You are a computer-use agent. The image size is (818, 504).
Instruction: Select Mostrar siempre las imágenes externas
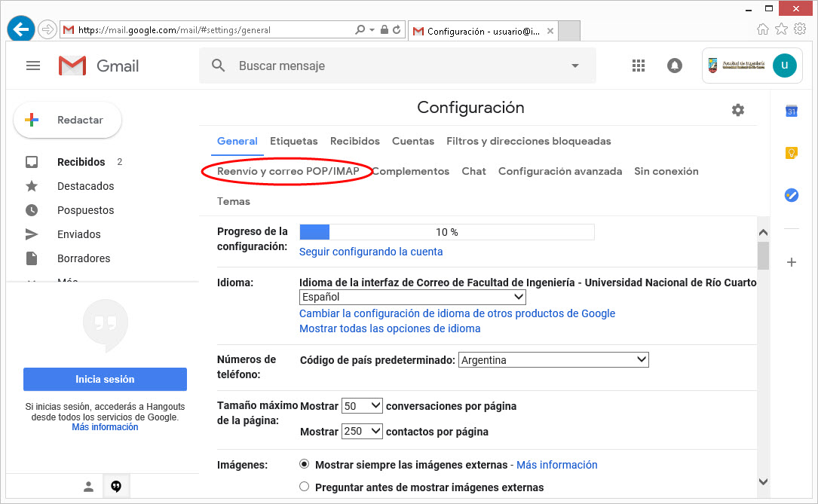[x=304, y=464]
